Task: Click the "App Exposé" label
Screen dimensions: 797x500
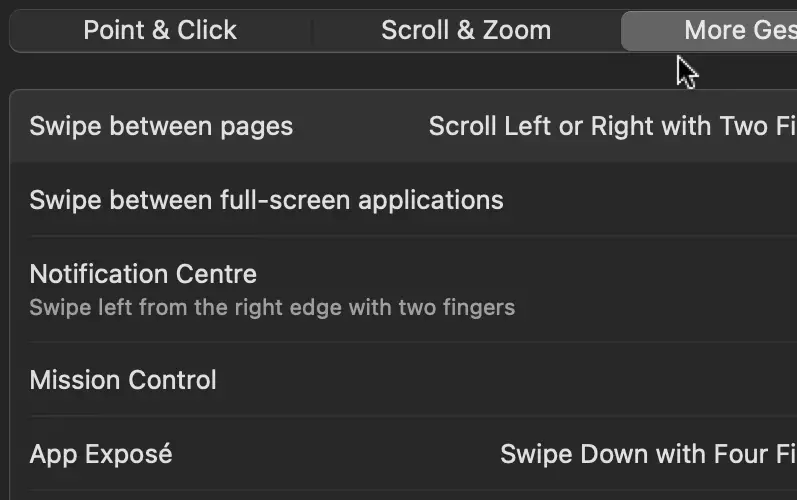Action: 101,454
